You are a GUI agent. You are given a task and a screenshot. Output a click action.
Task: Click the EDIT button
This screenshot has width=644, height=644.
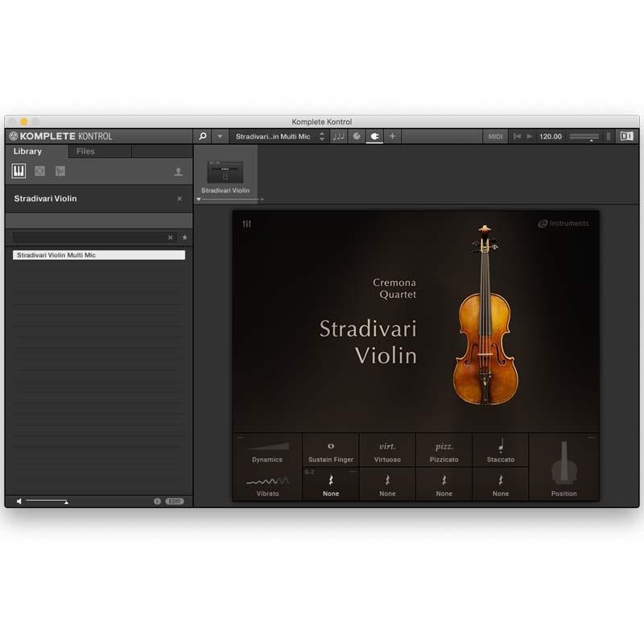pyautogui.click(x=175, y=501)
